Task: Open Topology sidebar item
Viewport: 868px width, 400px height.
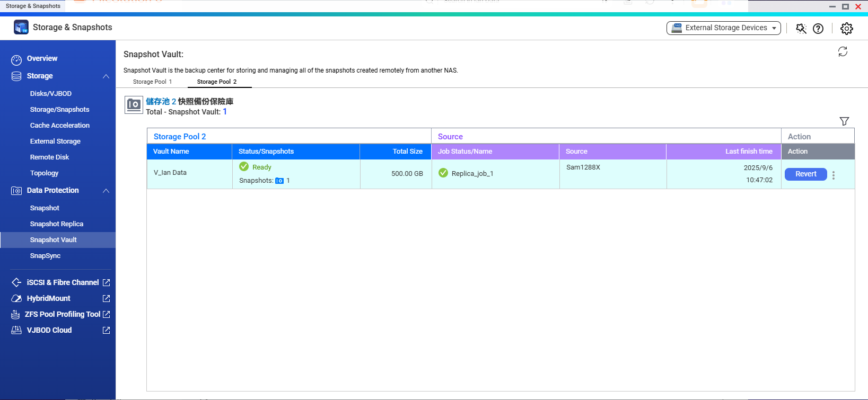Action: [44, 173]
